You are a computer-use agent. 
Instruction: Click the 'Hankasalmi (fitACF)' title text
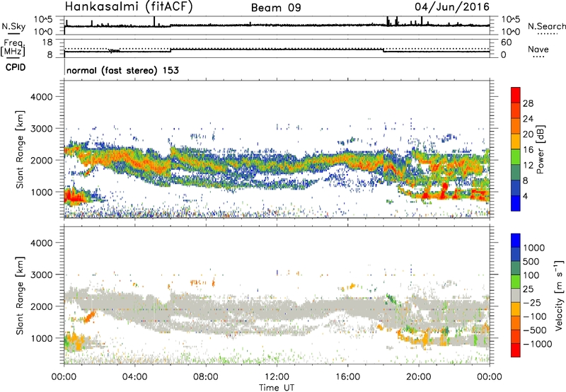pyautogui.click(x=129, y=6)
